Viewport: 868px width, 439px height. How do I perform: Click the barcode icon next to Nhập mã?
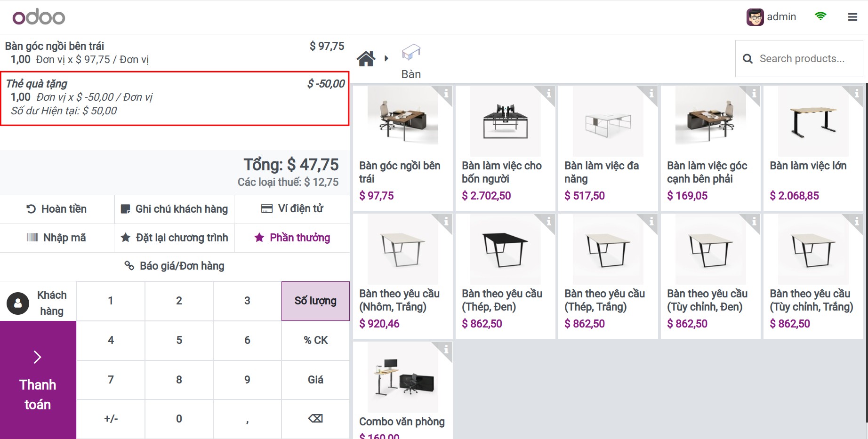click(x=32, y=238)
